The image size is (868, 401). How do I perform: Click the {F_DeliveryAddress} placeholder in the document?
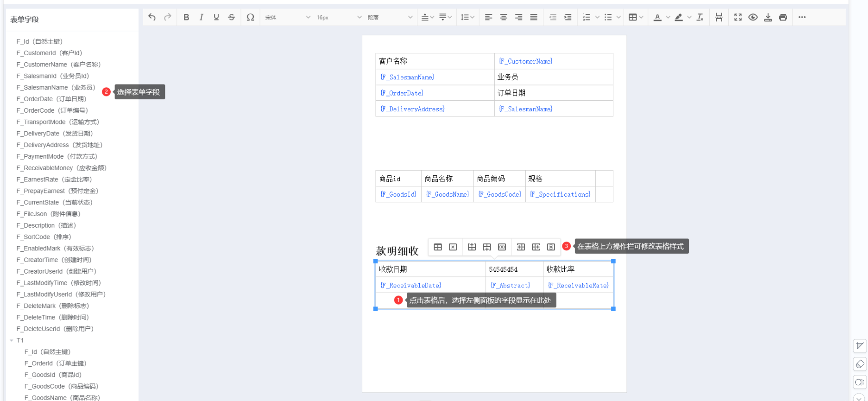click(x=413, y=109)
